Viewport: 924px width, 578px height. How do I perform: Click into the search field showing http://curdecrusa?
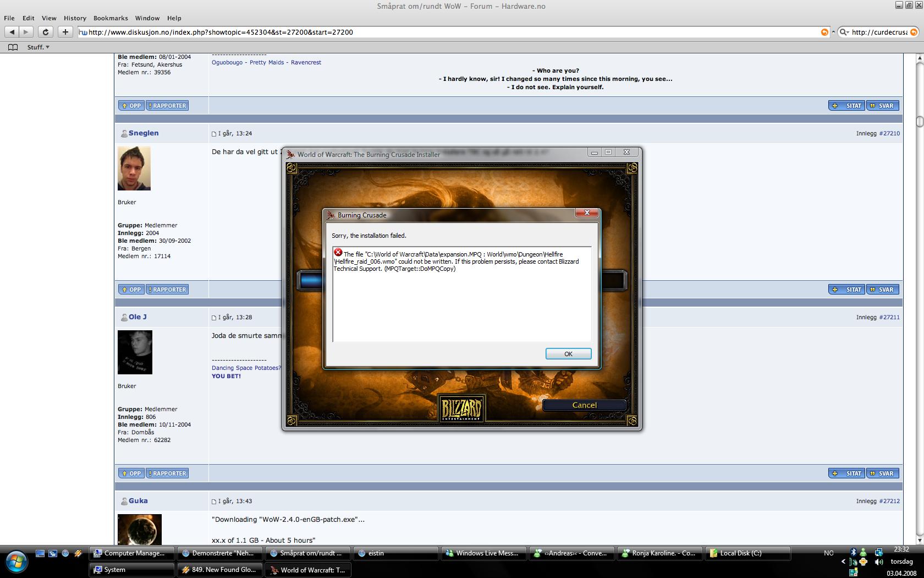pyautogui.click(x=879, y=32)
